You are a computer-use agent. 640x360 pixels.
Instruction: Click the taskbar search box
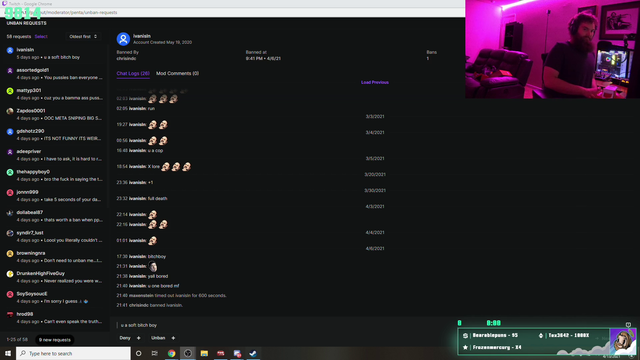pyautogui.click(x=73, y=353)
